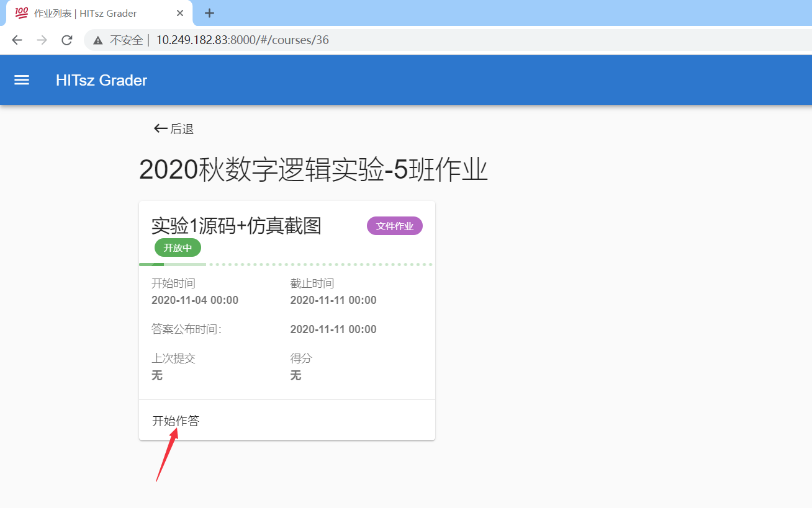Click the purple 文件作业 badge

pos(394,226)
